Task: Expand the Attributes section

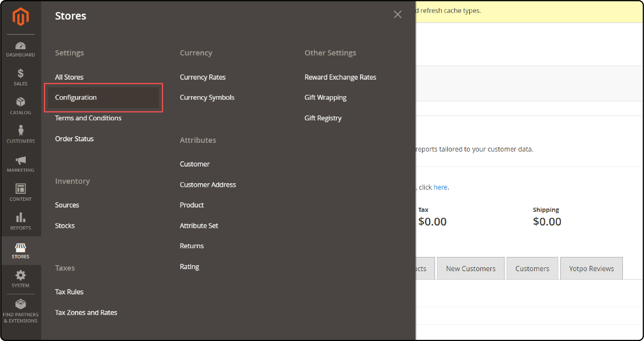Action: point(198,140)
